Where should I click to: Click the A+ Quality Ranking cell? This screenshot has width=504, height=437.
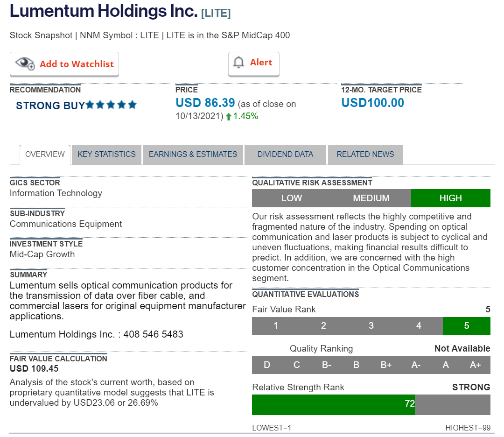click(475, 365)
